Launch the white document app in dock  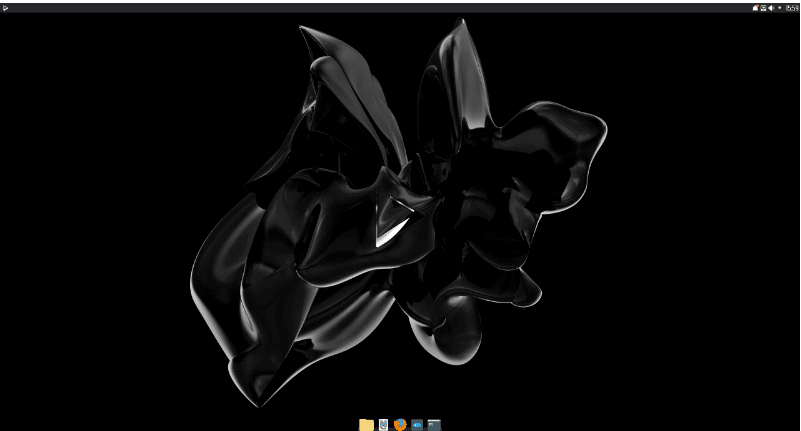[x=383, y=424]
